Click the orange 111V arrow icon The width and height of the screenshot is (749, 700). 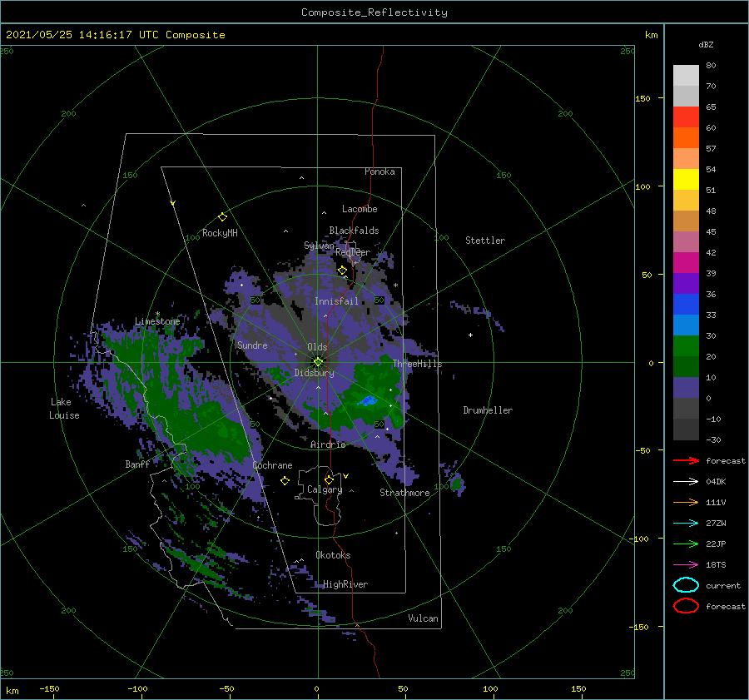(686, 502)
